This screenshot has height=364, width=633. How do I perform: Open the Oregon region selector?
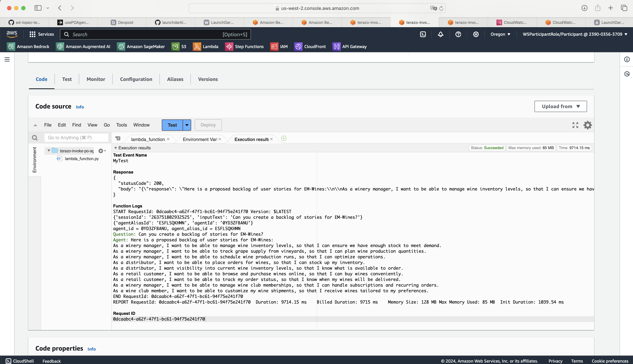coord(500,34)
